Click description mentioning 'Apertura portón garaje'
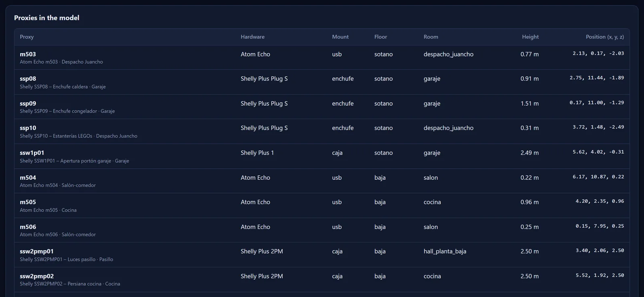This screenshot has height=297, width=644. click(74, 161)
